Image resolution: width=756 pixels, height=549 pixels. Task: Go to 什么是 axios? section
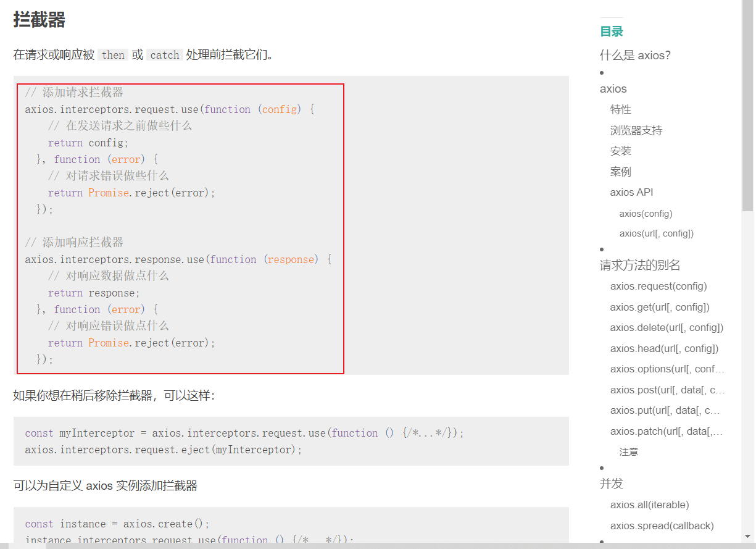[635, 55]
